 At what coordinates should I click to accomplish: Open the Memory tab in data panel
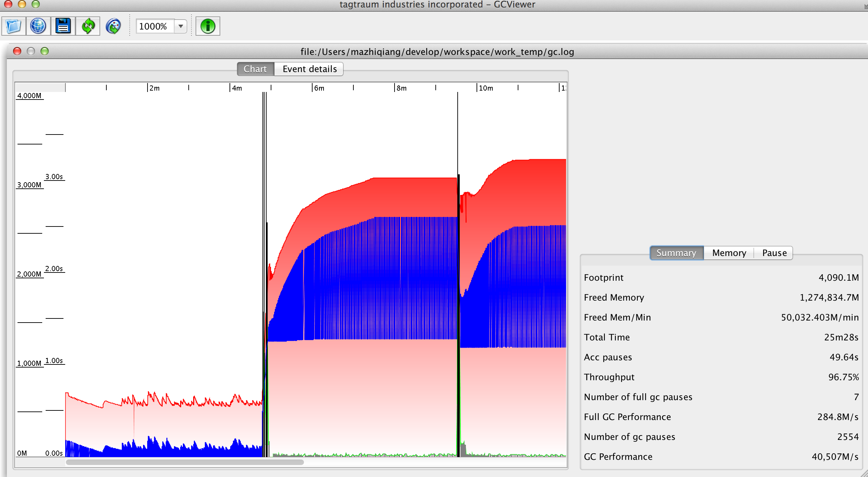(729, 253)
